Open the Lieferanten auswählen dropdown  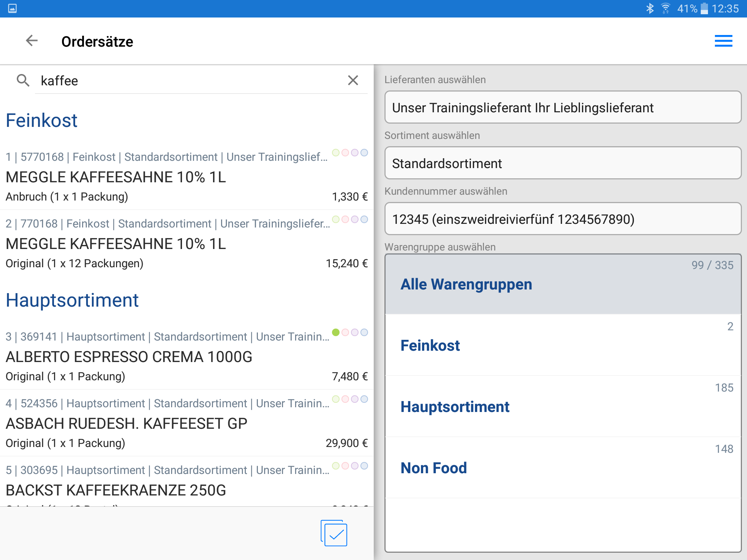(x=562, y=108)
